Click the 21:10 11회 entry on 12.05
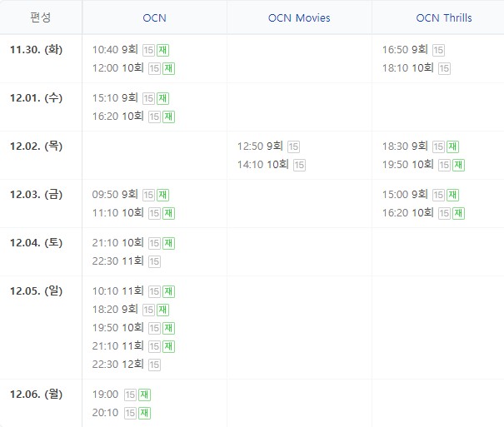Screen dimensions: 504x427 [118, 346]
